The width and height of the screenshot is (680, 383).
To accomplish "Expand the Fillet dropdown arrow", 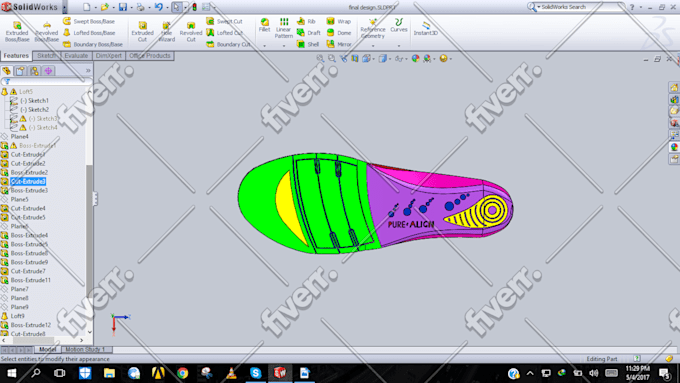I will [265, 46].
